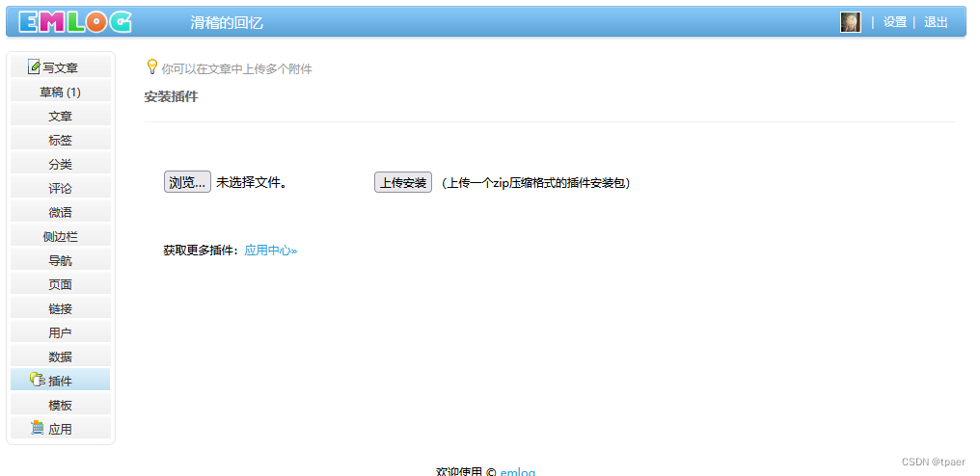Viewport: 980px width, 476px height.
Task: Open 草稿 (1) in the sidebar
Action: point(61,92)
